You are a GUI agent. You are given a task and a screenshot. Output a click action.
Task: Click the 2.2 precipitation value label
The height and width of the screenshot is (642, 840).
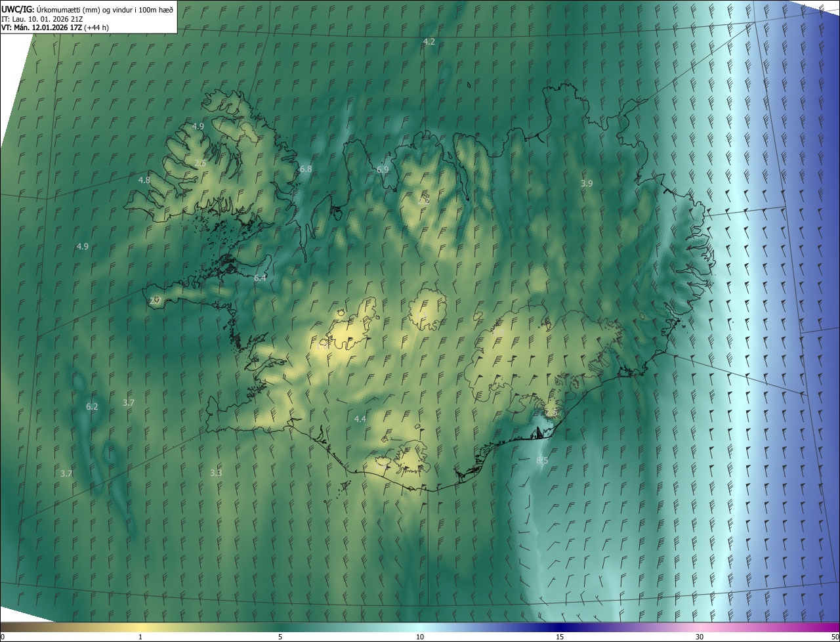[x=424, y=200]
